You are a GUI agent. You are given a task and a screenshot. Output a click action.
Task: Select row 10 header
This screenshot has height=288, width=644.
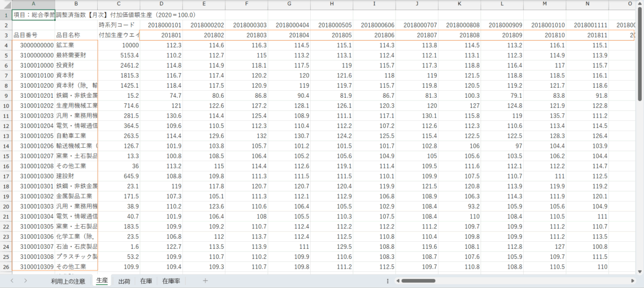(x=6, y=105)
